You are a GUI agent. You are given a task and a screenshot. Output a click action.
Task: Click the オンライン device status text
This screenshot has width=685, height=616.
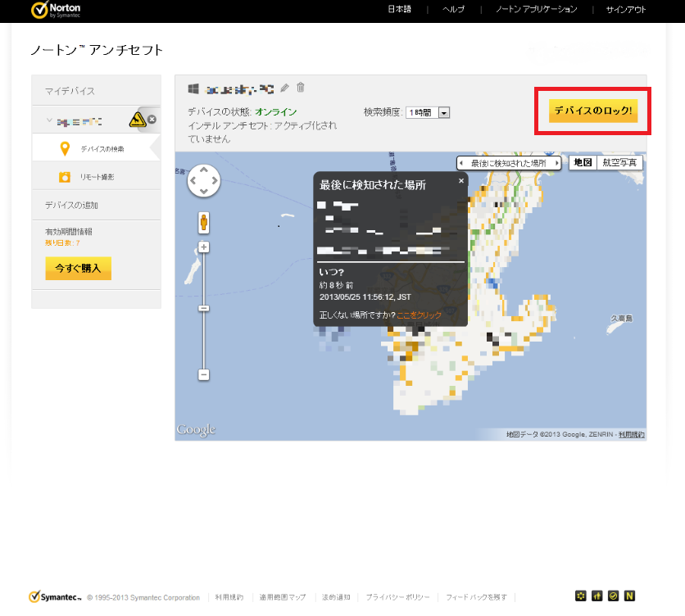(x=276, y=112)
